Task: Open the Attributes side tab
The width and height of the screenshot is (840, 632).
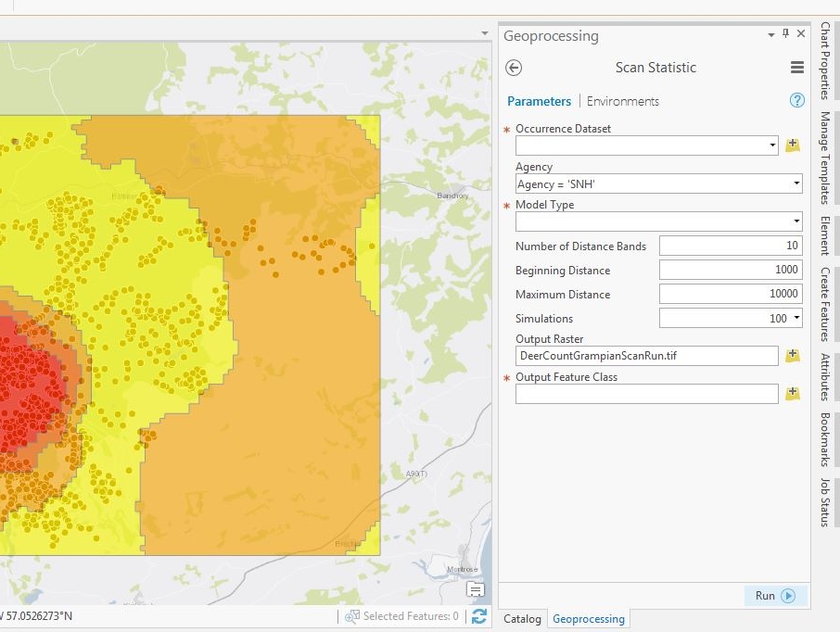Action: point(825,377)
